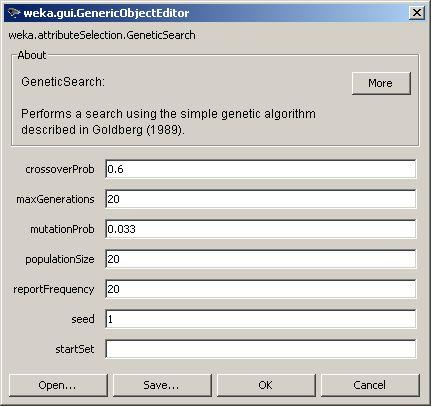The height and width of the screenshot is (406, 431).
Task: Confirm settings with OK button
Action: pos(266,385)
